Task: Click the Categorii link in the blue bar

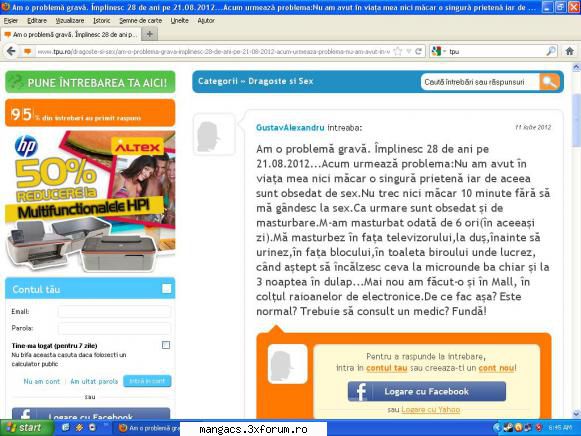Action: click(x=218, y=81)
